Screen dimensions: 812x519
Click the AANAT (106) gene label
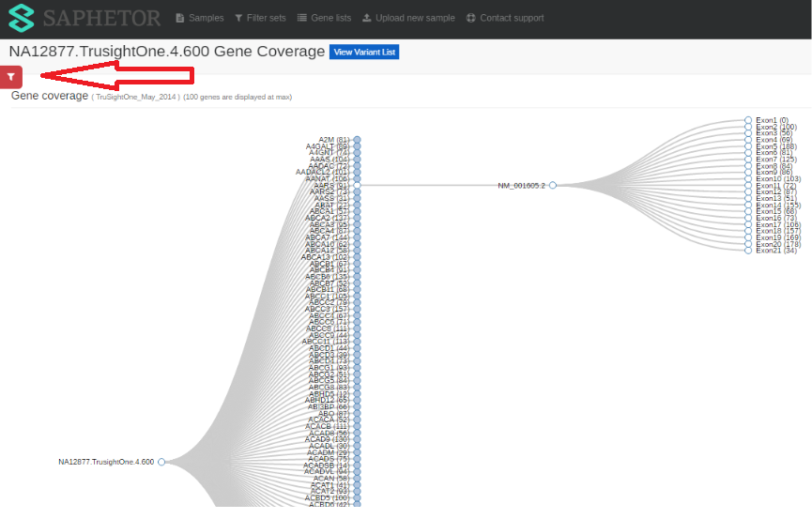click(327, 179)
